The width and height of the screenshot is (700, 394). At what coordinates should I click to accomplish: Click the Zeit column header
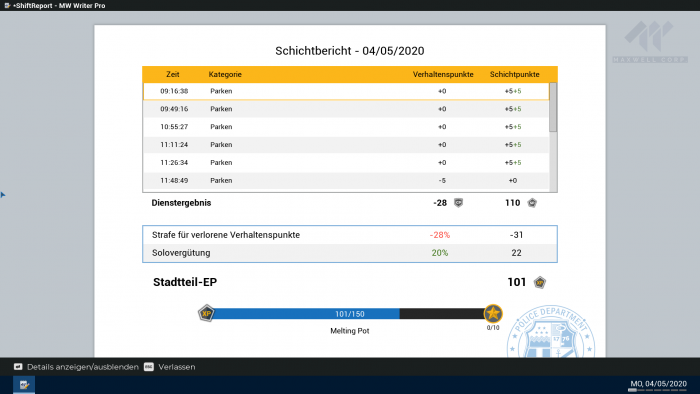click(173, 75)
